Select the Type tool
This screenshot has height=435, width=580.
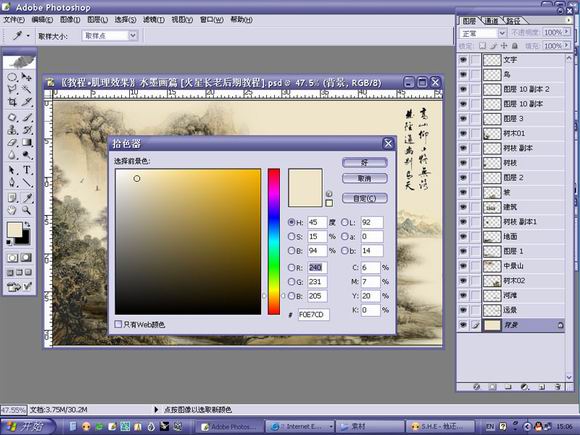click(x=26, y=170)
